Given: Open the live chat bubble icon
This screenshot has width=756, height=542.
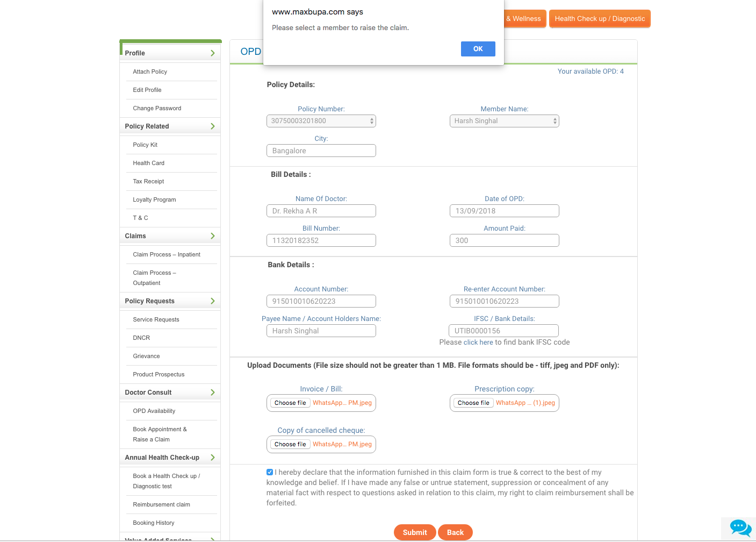Looking at the screenshot, I should click(740, 528).
